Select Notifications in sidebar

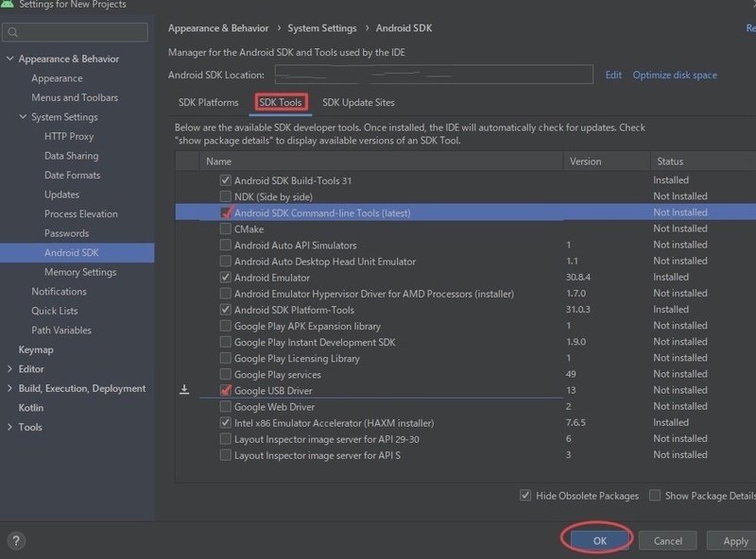coord(59,291)
